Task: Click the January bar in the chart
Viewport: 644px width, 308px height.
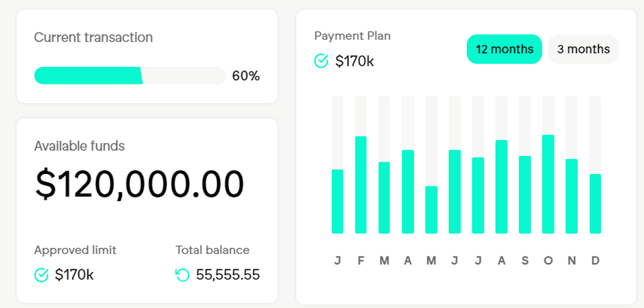Action: [x=337, y=201]
